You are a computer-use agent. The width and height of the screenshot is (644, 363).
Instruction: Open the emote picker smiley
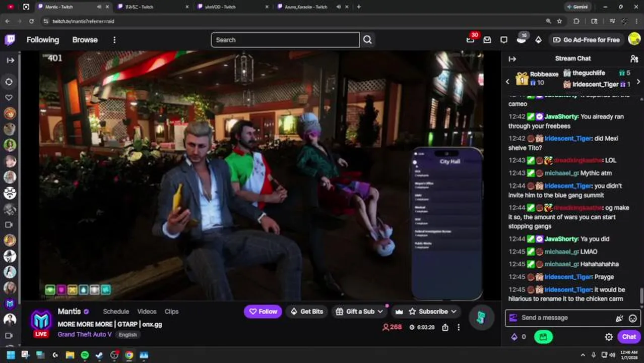coord(633,318)
